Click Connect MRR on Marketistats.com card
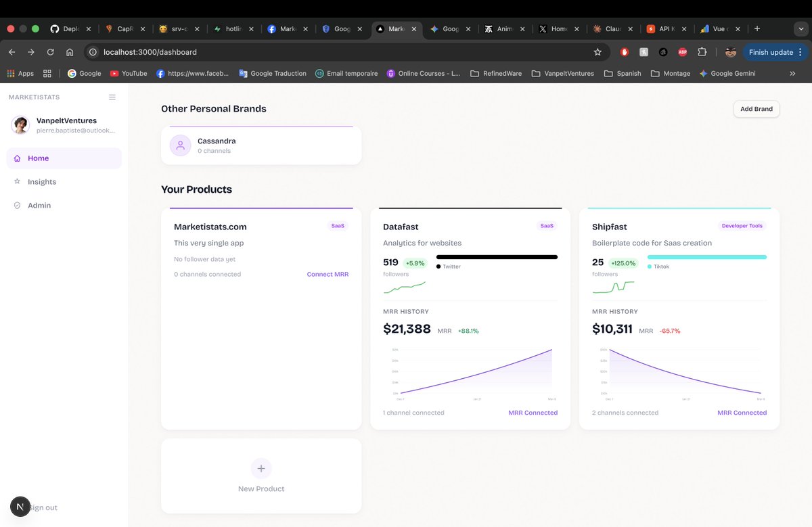This screenshot has width=812, height=527. click(328, 275)
